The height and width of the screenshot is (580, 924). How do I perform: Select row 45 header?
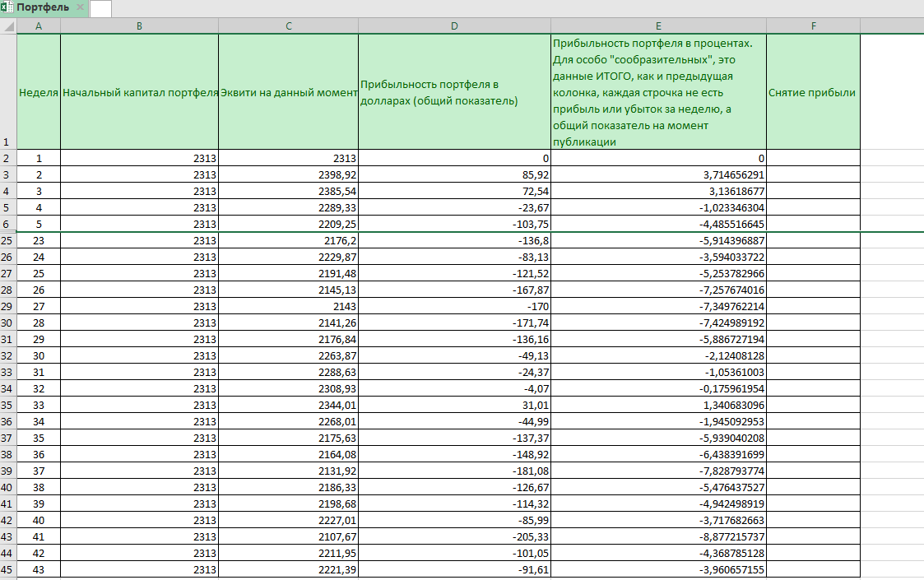[x=8, y=569]
